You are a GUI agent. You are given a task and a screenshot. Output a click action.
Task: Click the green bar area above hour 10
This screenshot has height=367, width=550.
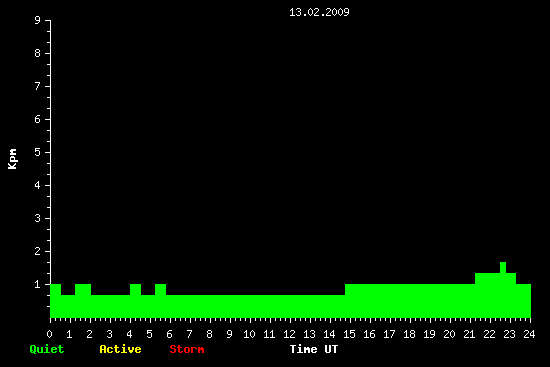[249, 306]
